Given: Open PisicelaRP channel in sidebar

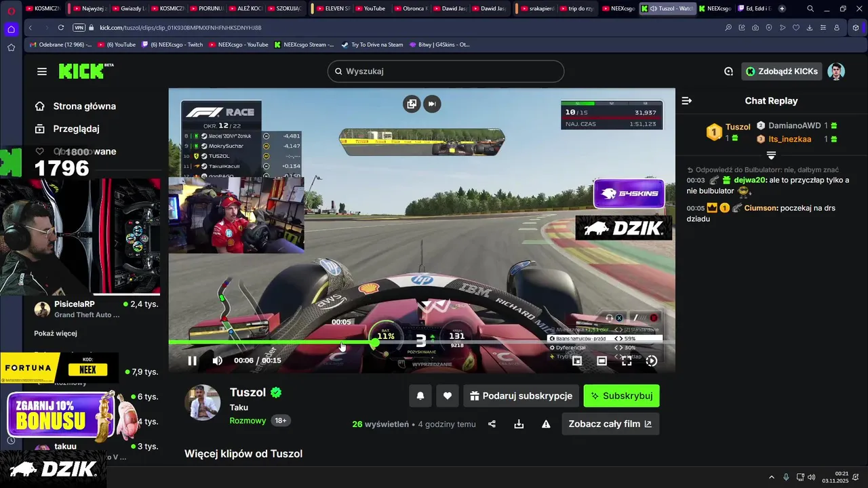Looking at the screenshot, I should [x=95, y=309].
